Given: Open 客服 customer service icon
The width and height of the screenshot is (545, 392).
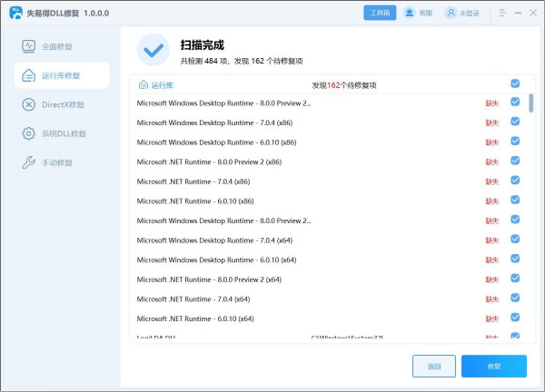Looking at the screenshot, I should tap(409, 13).
